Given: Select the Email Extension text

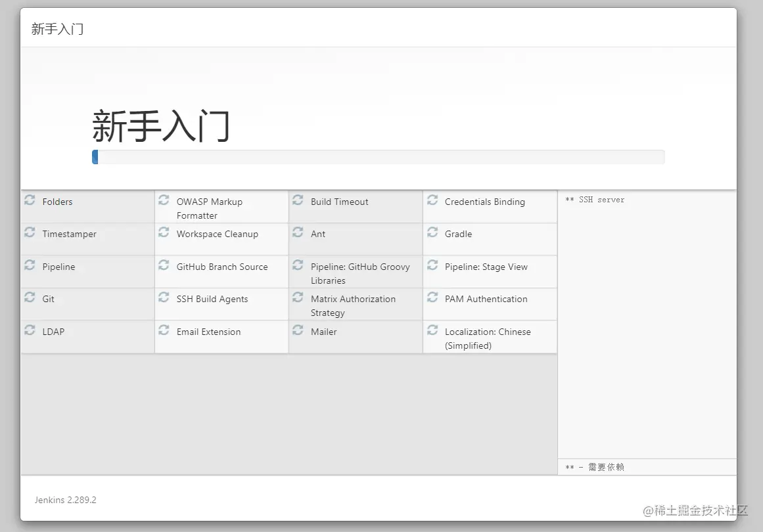Looking at the screenshot, I should click(209, 332).
